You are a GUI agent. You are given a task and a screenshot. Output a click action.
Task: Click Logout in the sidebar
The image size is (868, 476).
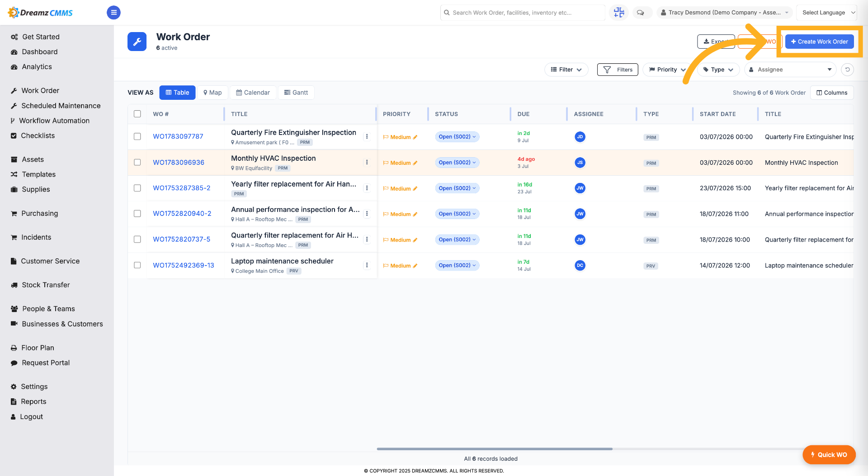(31, 417)
